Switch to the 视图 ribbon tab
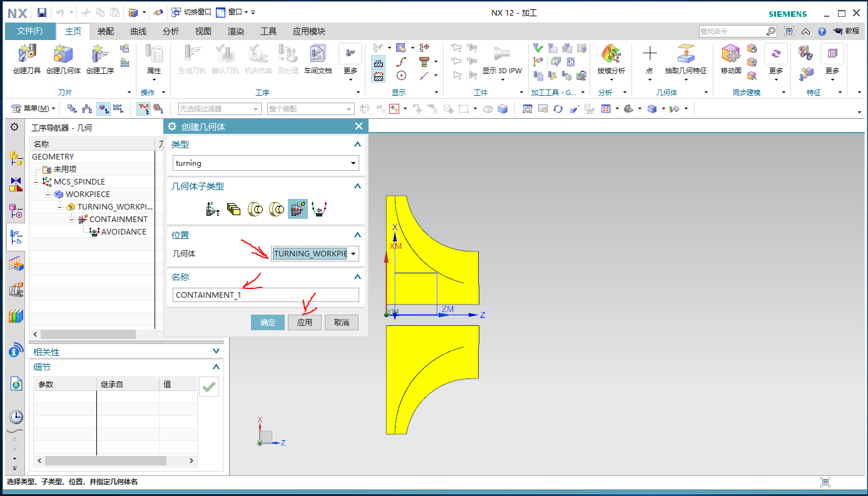The width and height of the screenshot is (868, 496). pos(203,31)
